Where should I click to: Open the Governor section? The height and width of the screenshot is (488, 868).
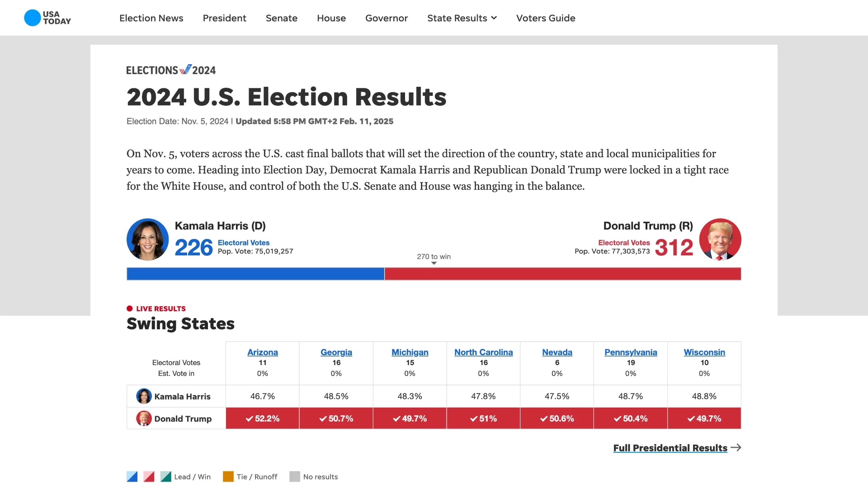387,18
